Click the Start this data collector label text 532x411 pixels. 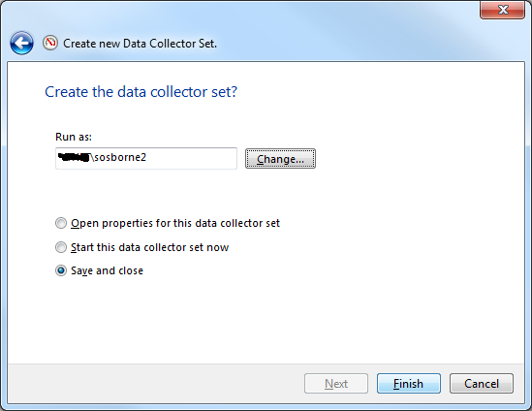coord(149,247)
